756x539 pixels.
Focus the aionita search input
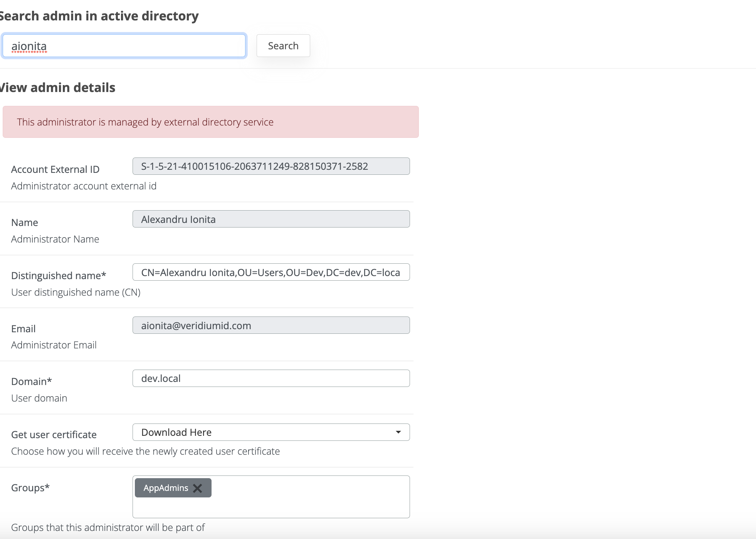coord(124,46)
